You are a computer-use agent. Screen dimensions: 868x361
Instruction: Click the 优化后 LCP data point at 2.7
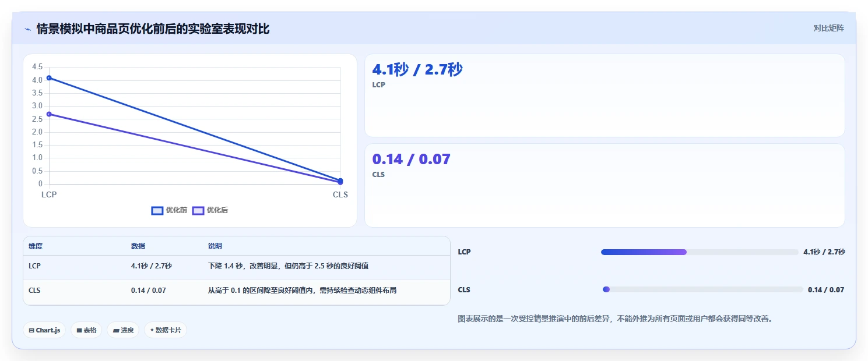[49, 114]
